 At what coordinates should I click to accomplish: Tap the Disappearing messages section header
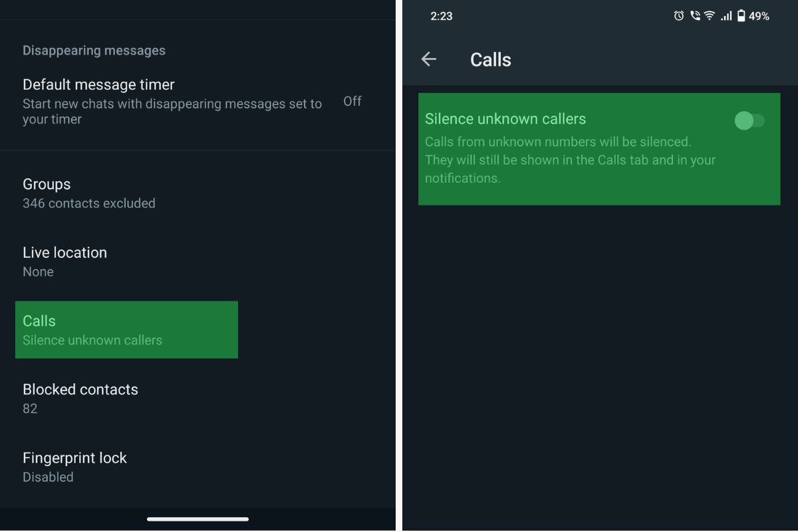click(94, 51)
